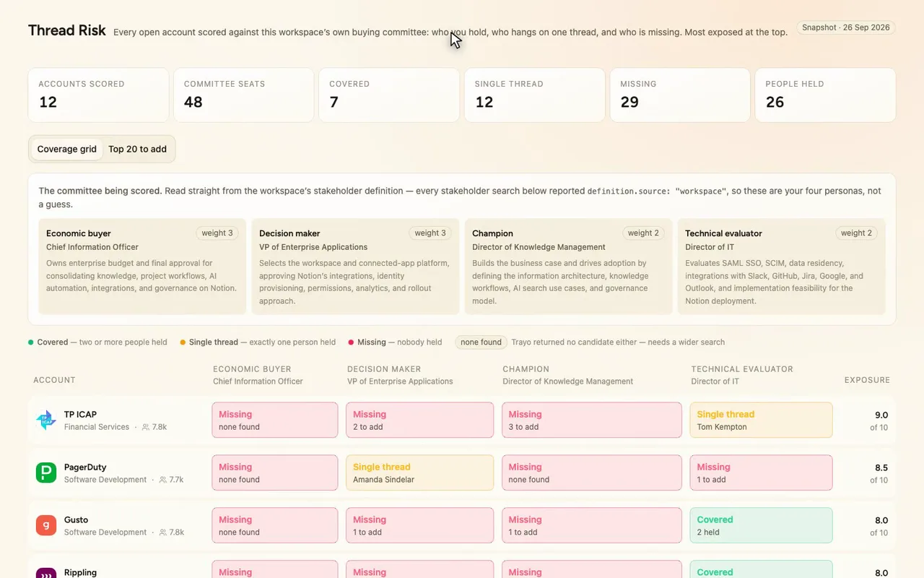Click the orange Gusto logo icon
Screen dimensions: 924x578
point(46,526)
